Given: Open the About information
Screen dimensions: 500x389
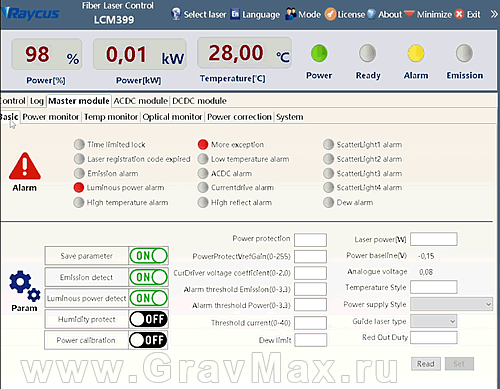Looking at the screenshot, I should [384, 14].
